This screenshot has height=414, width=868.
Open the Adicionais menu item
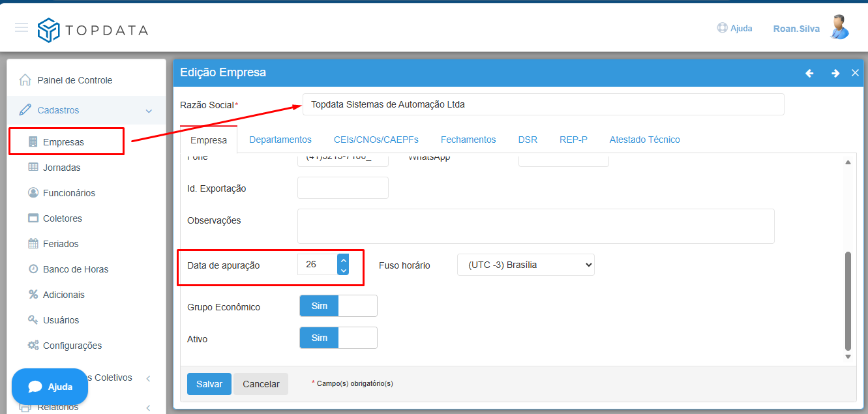(64, 295)
